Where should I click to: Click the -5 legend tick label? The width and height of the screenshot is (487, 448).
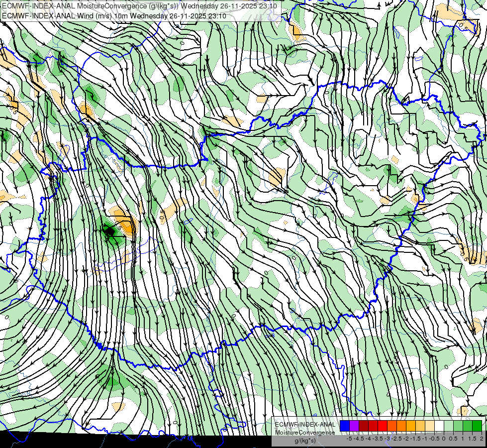coord(349,439)
